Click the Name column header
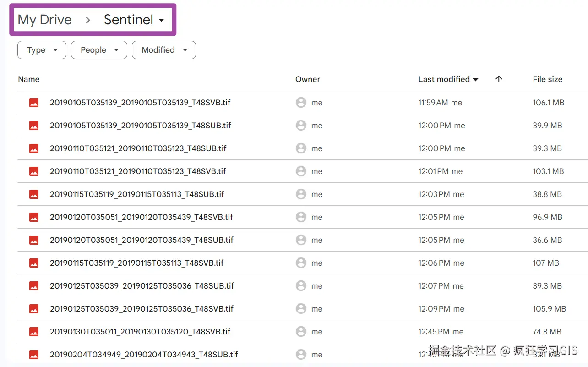The height and width of the screenshot is (367, 588). (x=29, y=79)
